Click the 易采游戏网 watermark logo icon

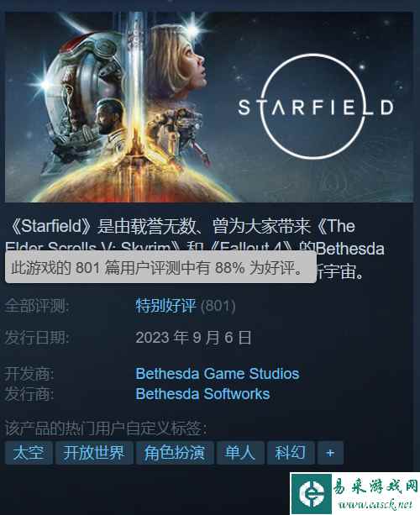pyautogui.click(x=311, y=493)
